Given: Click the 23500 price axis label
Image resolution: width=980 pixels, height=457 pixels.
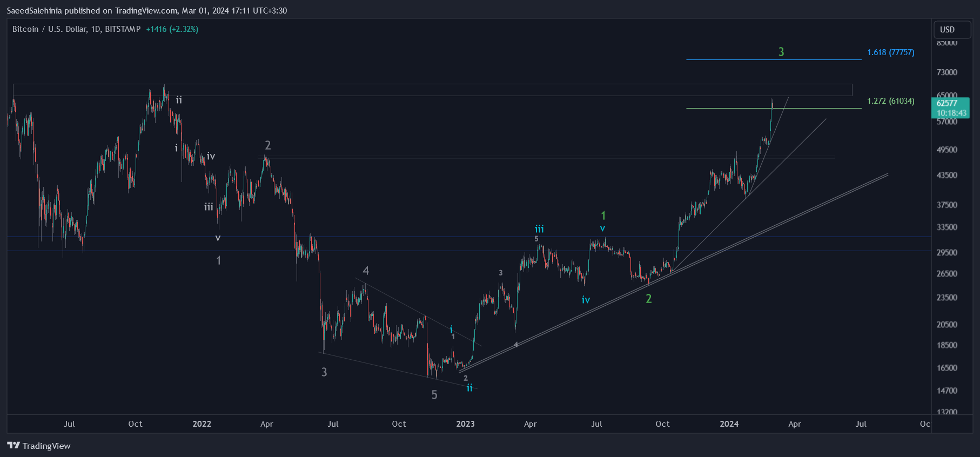Looking at the screenshot, I should pos(947,297).
